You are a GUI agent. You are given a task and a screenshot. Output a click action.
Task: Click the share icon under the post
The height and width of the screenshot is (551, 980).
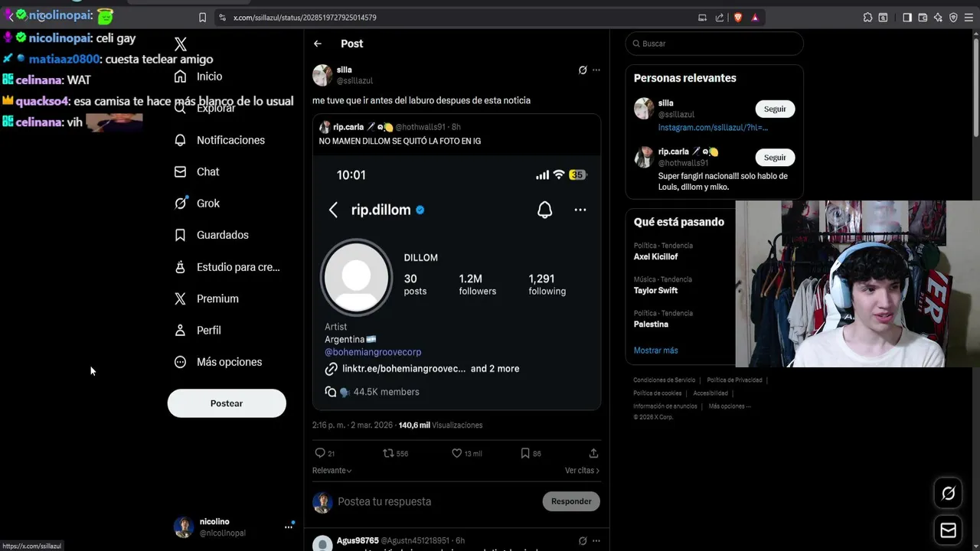593,453
